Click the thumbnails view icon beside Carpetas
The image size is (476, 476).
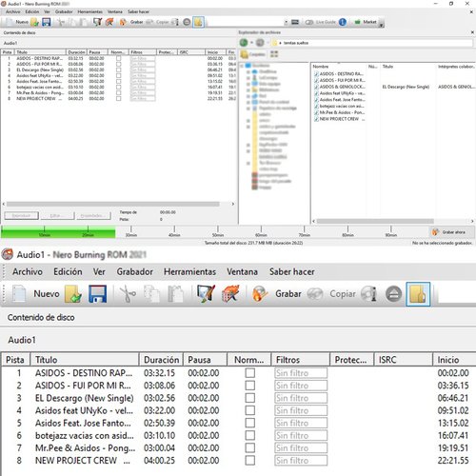pyautogui.click(x=274, y=54)
